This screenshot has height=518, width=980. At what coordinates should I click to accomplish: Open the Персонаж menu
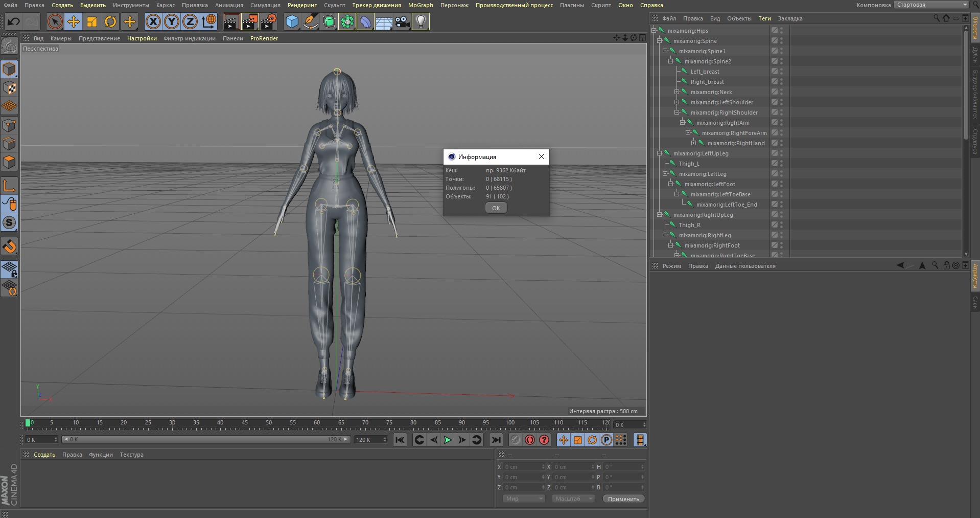tap(454, 5)
